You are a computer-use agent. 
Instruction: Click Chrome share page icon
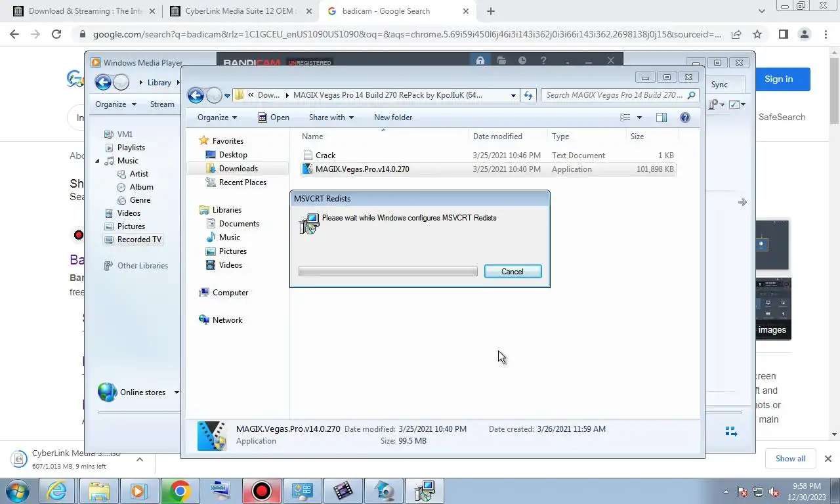click(x=736, y=34)
